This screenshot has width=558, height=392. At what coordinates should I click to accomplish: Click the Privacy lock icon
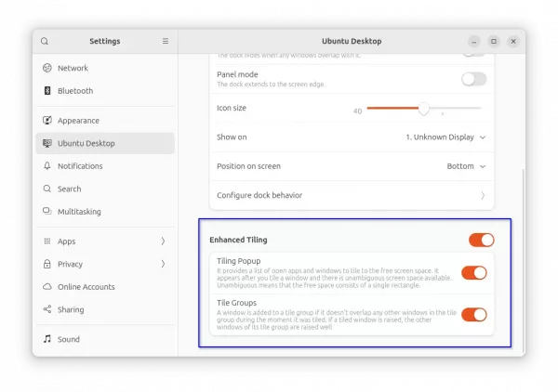pyautogui.click(x=47, y=264)
